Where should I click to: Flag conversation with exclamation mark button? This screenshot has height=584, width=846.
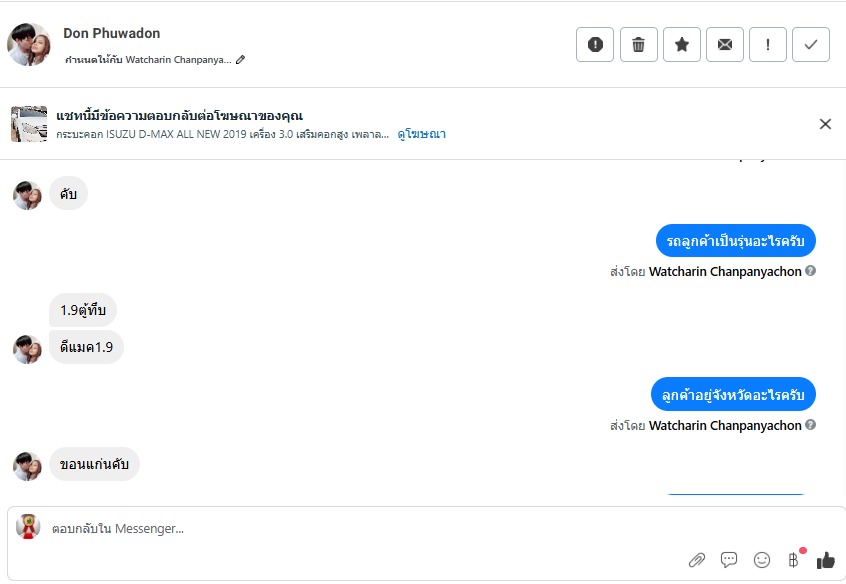pos(768,45)
